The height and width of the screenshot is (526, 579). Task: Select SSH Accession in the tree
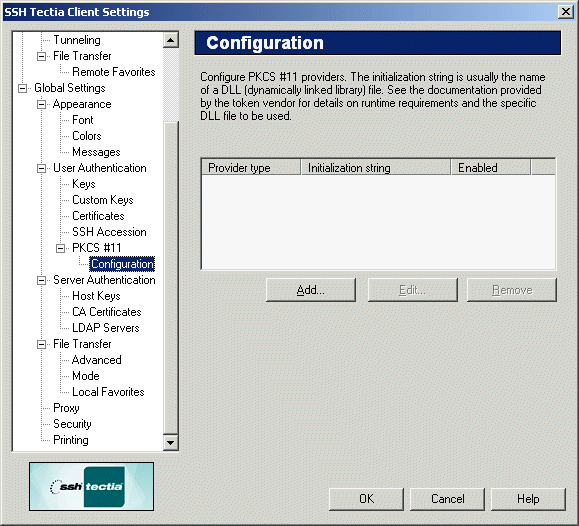(x=109, y=232)
